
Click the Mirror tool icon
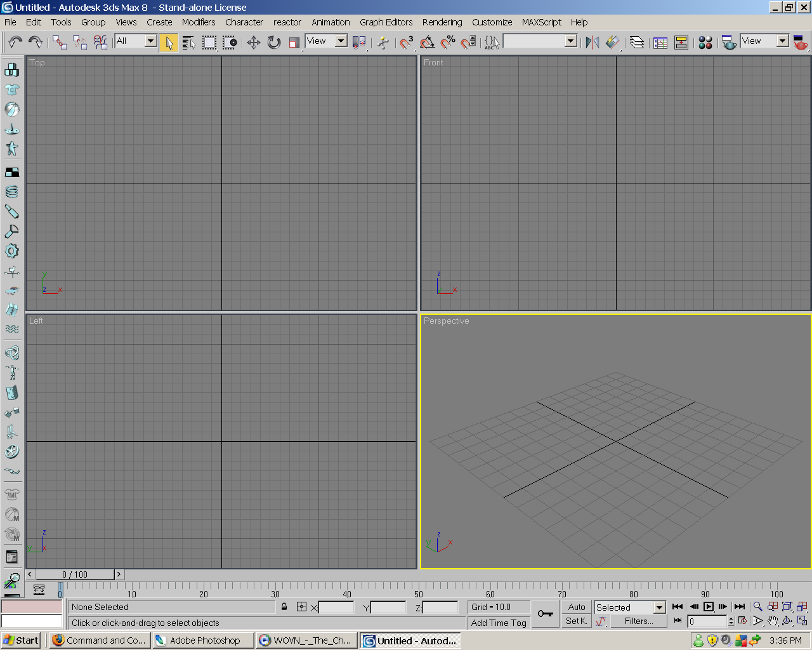tap(592, 43)
